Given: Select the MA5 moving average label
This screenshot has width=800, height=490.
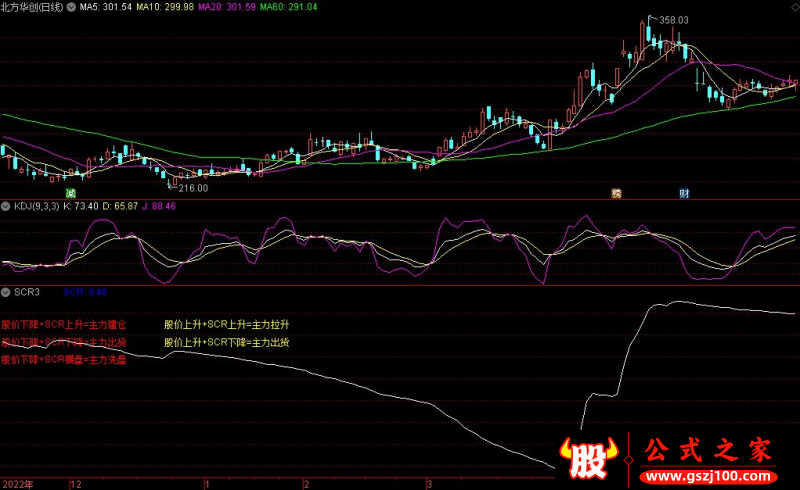Looking at the screenshot, I should [105, 7].
